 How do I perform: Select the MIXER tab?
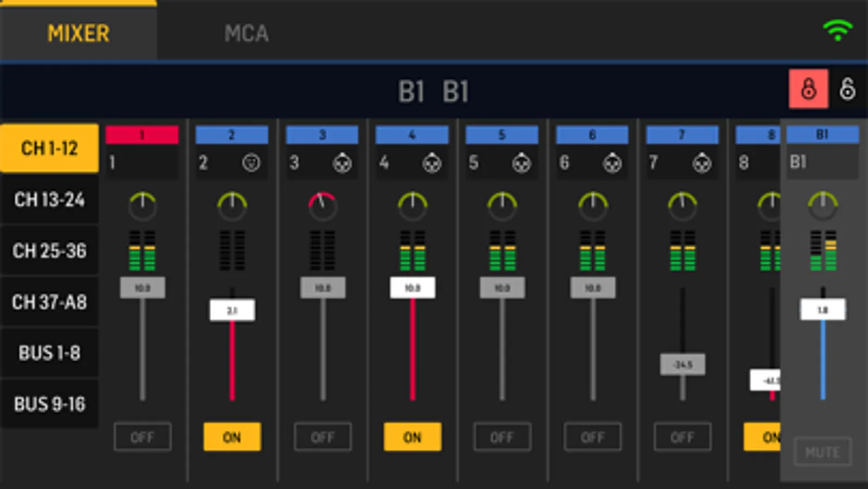click(78, 32)
